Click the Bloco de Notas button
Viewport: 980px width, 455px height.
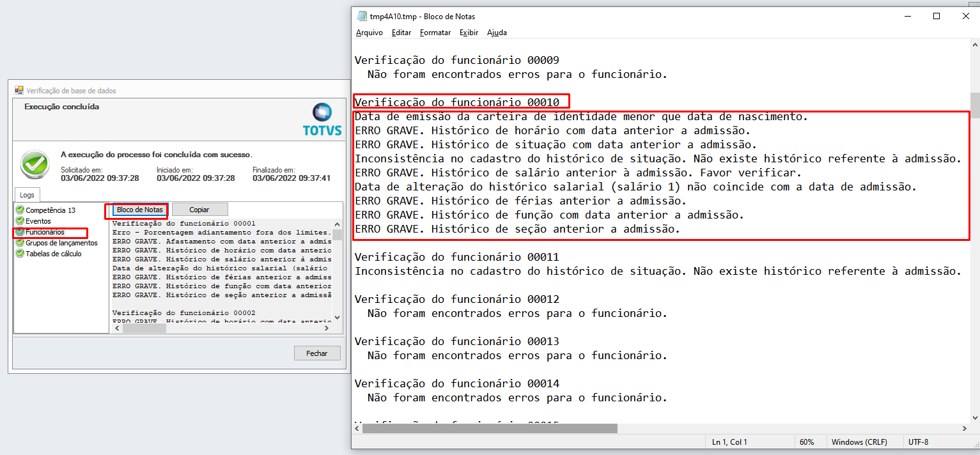point(140,210)
